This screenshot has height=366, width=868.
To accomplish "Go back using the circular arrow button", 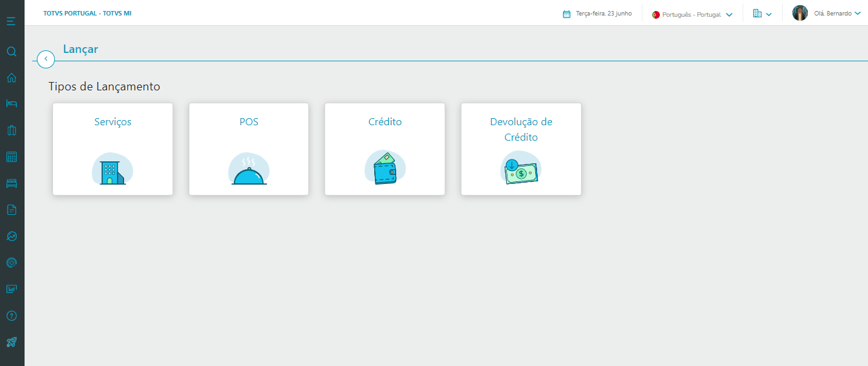I will point(46,59).
